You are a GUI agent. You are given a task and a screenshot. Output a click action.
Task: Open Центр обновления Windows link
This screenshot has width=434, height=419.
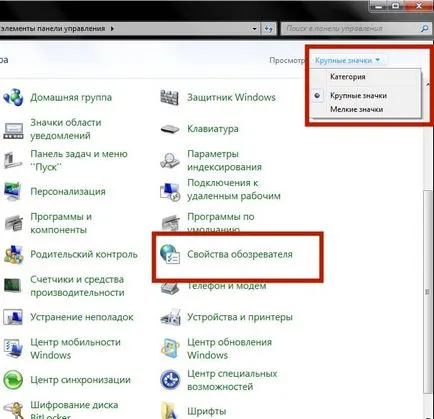point(229,348)
